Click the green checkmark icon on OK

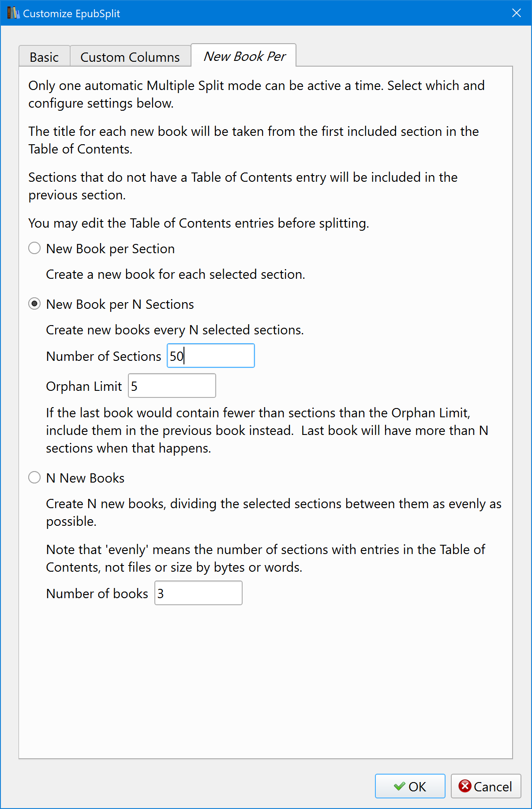point(399,787)
